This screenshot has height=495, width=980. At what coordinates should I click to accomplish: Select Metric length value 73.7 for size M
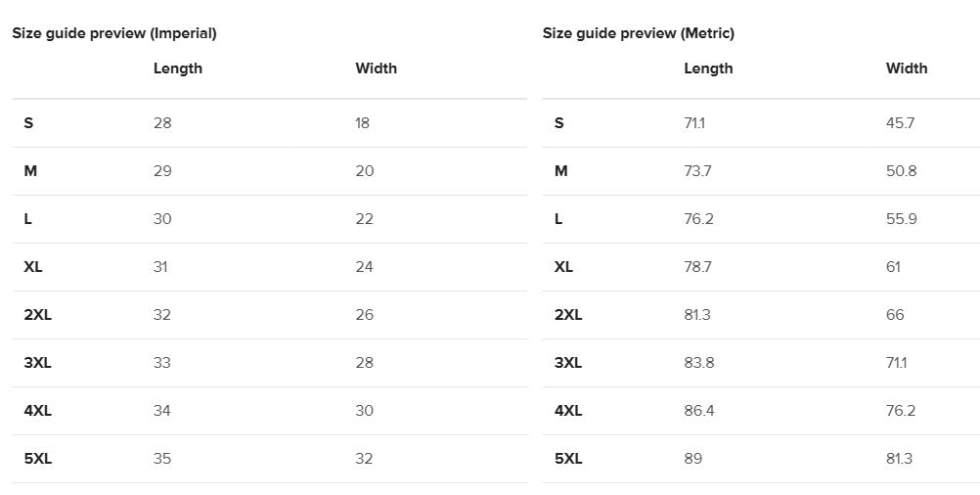(697, 171)
